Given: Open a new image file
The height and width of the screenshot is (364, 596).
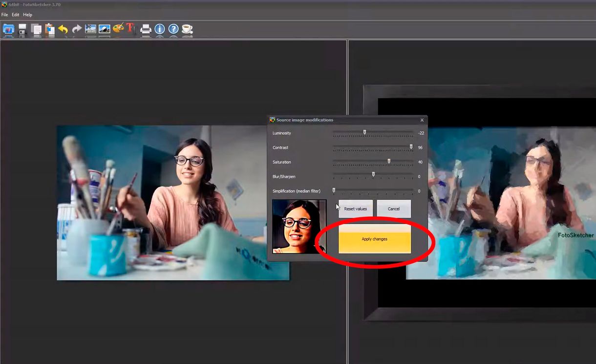Looking at the screenshot, I should click(x=8, y=29).
